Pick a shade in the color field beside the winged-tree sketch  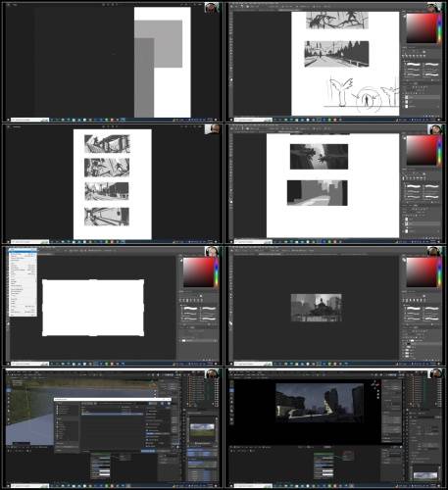[x=422, y=28]
